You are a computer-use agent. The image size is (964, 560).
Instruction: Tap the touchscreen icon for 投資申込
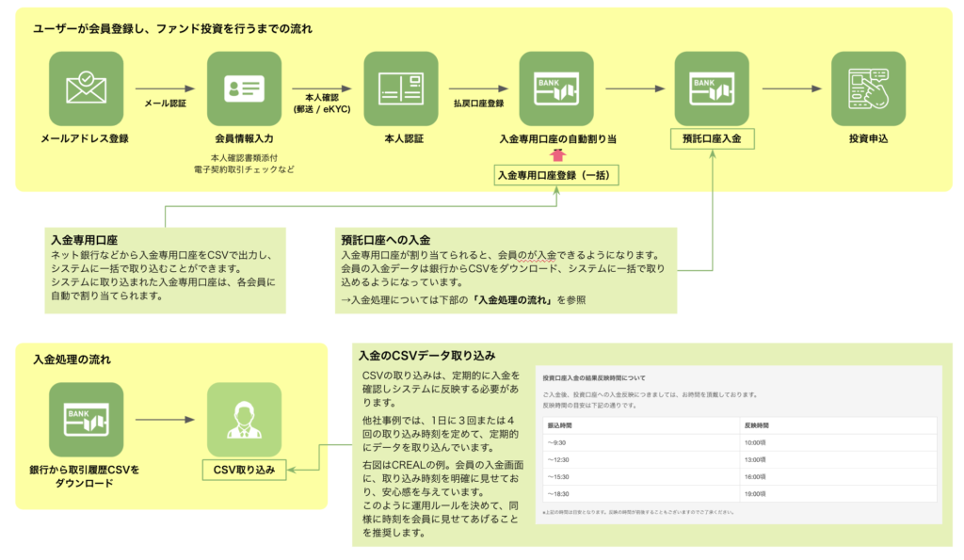pos(868,88)
